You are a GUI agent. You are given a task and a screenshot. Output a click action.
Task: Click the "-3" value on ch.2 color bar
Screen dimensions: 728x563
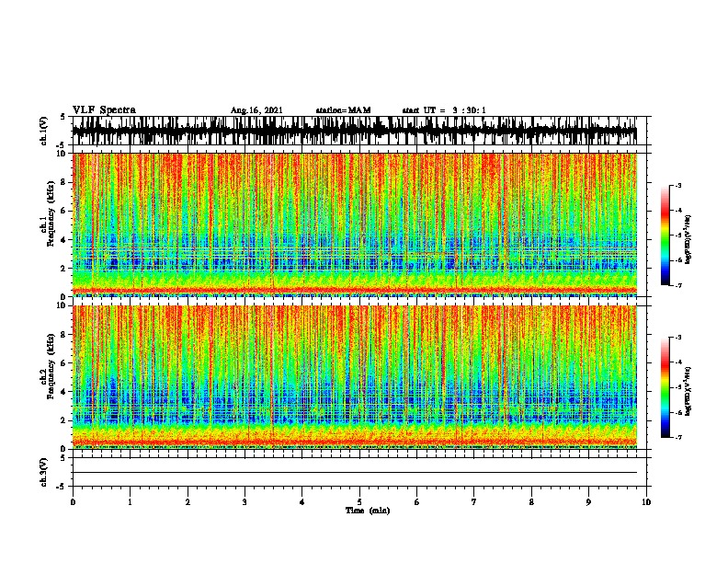click(677, 338)
